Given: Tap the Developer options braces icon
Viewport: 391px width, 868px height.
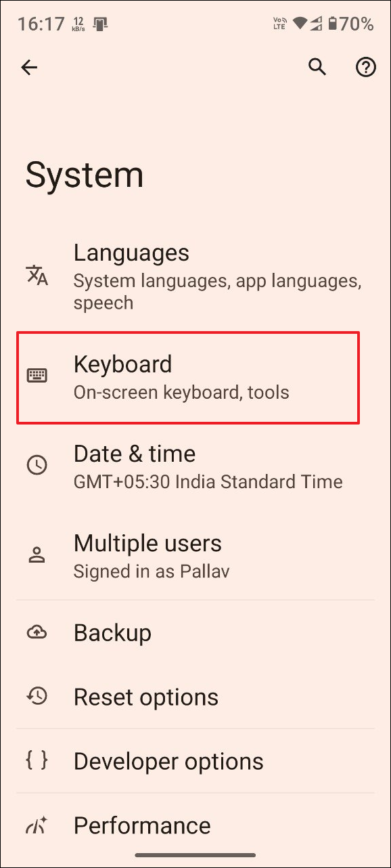Looking at the screenshot, I should click(37, 760).
